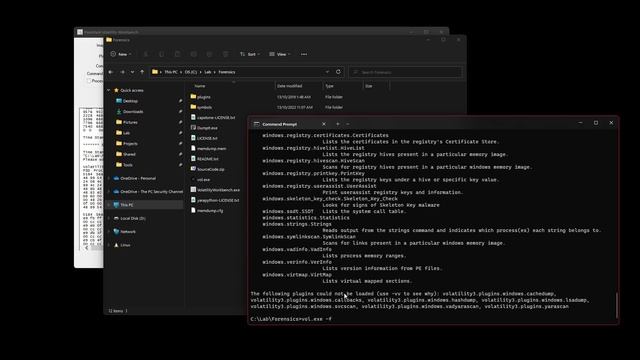Select Local Disk (D:) in navigation pane
Viewport: 640px width, 360px height.
tap(132, 218)
